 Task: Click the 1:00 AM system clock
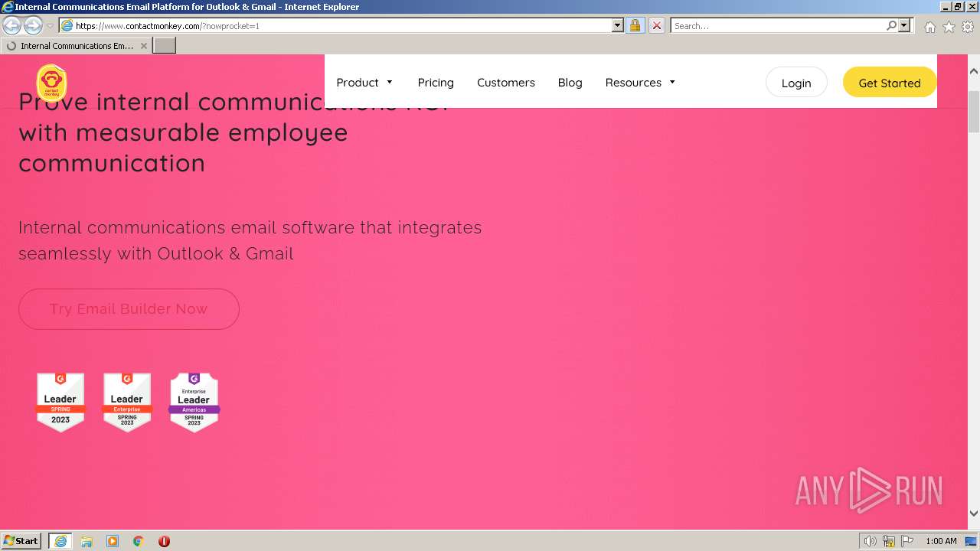pos(941,541)
